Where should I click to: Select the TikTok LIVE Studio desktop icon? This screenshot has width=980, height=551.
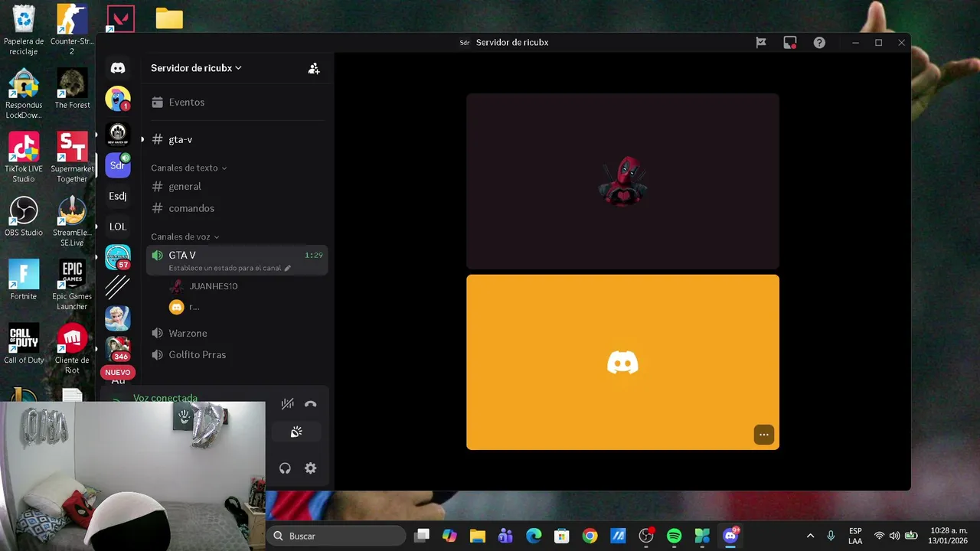coord(24,158)
